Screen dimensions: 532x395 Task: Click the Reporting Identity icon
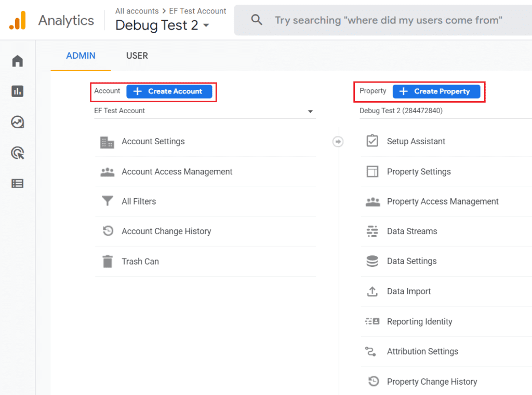point(372,321)
